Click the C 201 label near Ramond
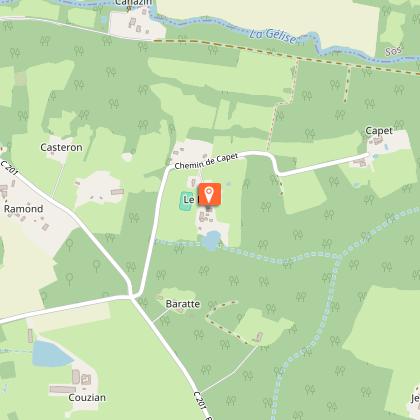The image size is (420, 420). (9, 168)
